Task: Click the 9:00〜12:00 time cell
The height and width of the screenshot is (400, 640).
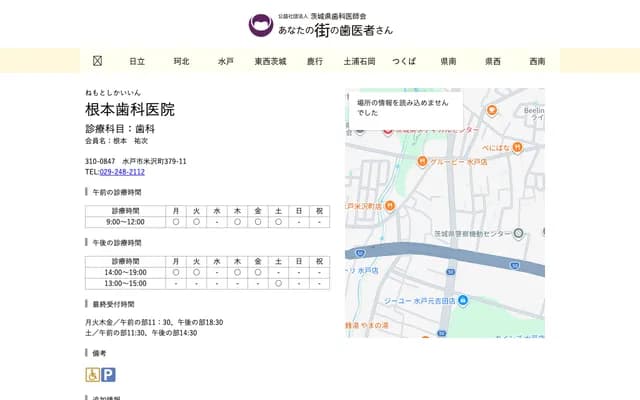Action: [125, 222]
